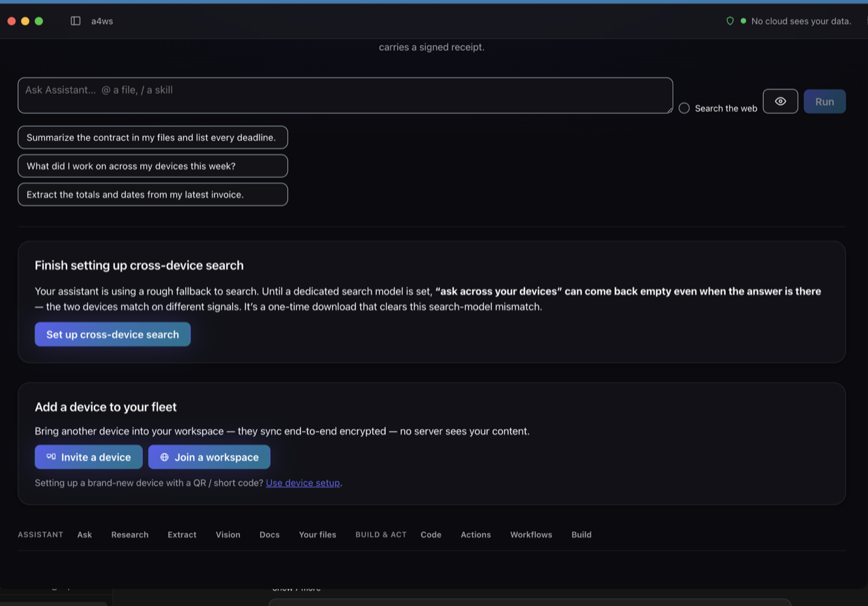This screenshot has height=606, width=868.
Task: Switch to the Actions tab
Action: coord(475,534)
